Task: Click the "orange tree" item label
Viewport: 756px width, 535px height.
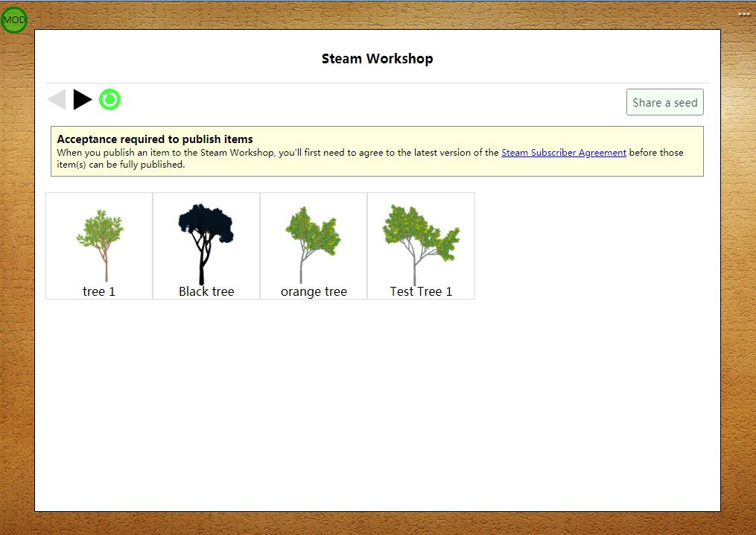Action: tap(314, 292)
